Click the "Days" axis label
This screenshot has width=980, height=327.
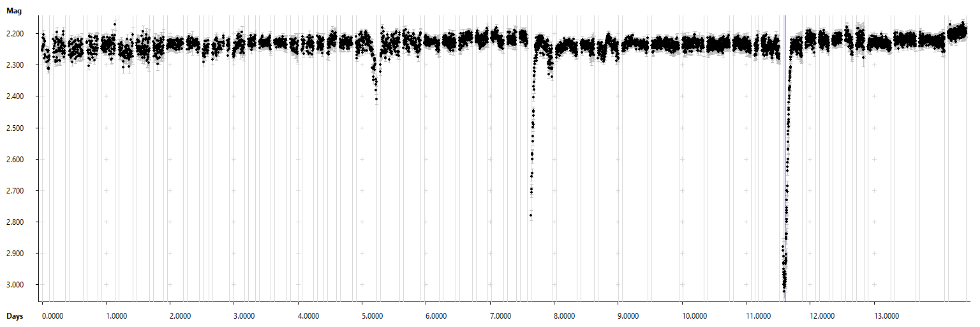[x=15, y=316]
